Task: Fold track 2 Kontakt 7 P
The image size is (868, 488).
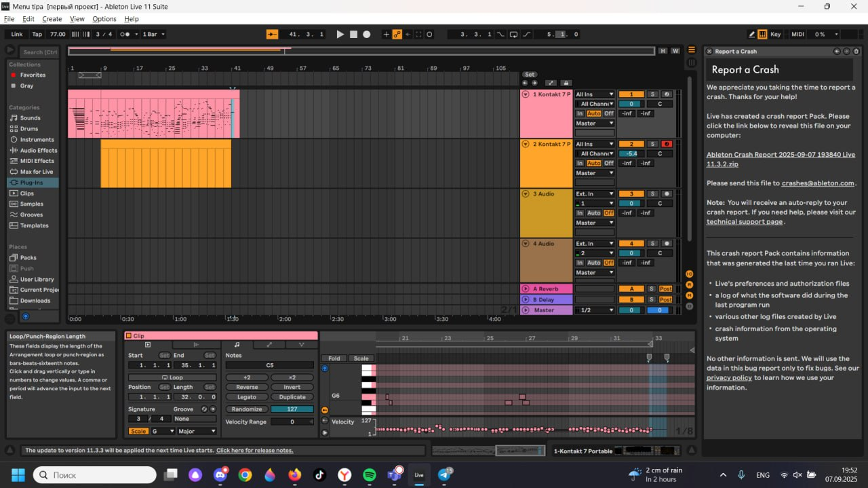Action: (x=526, y=144)
